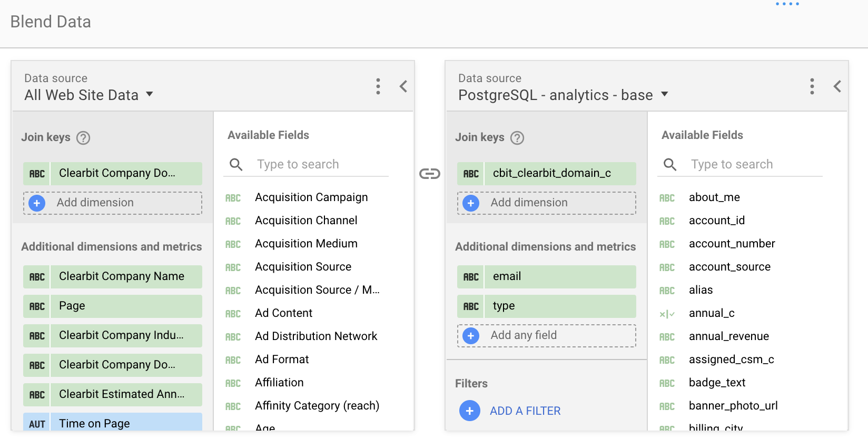
Task: Click plus icon beside ADD A FILTER
Action: pos(470,411)
